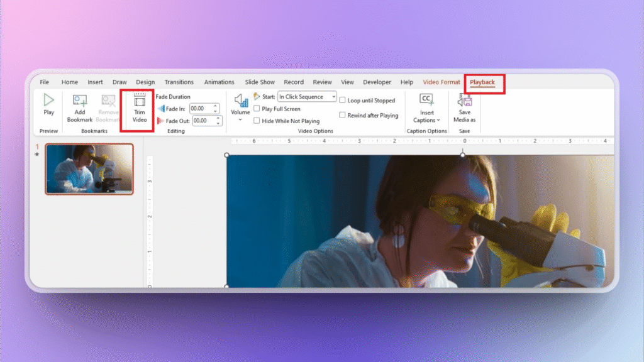Image resolution: width=644 pixels, height=362 pixels.
Task: Check Loop until Stopped
Action: pyautogui.click(x=341, y=100)
